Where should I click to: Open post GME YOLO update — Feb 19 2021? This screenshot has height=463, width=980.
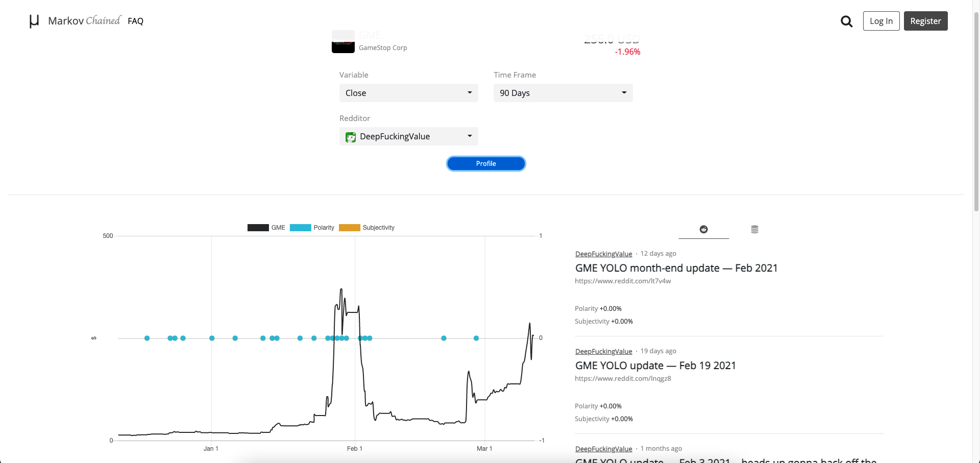pos(655,365)
